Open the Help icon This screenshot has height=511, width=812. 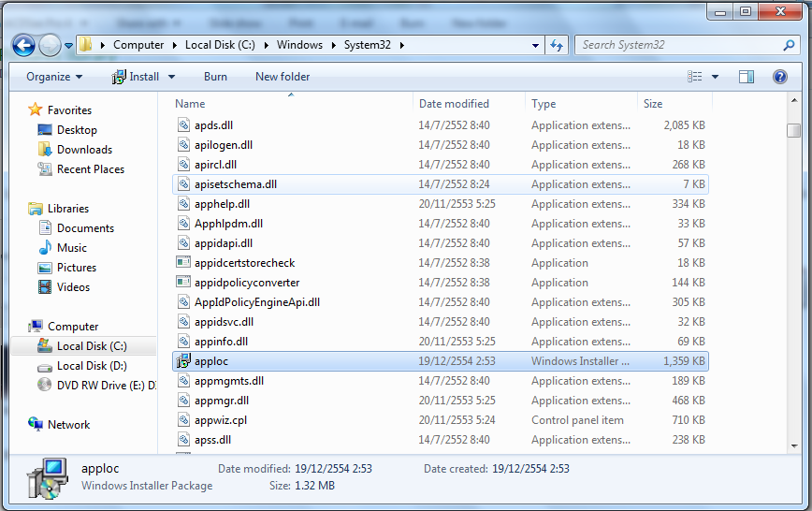[x=780, y=77]
